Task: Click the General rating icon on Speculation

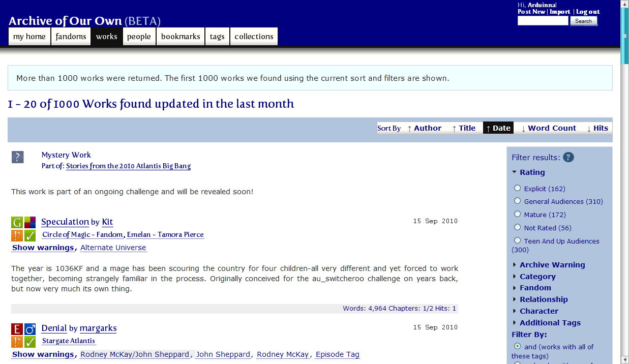Action: [x=17, y=222]
